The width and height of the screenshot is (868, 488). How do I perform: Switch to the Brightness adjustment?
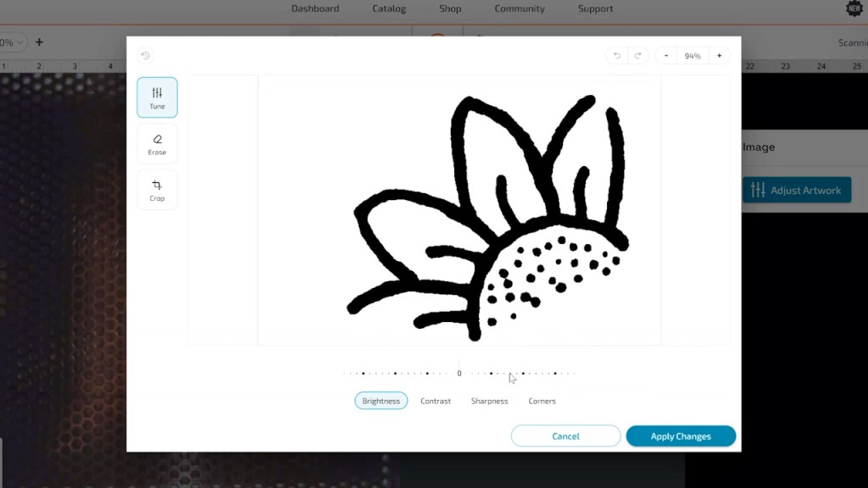381,401
